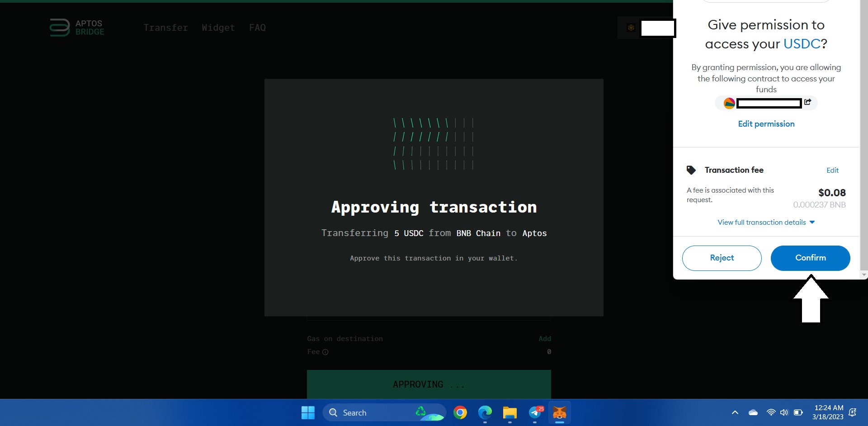Open the notifications bell icon
The height and width of the screenshot is (426, 868).
point(853,412)
